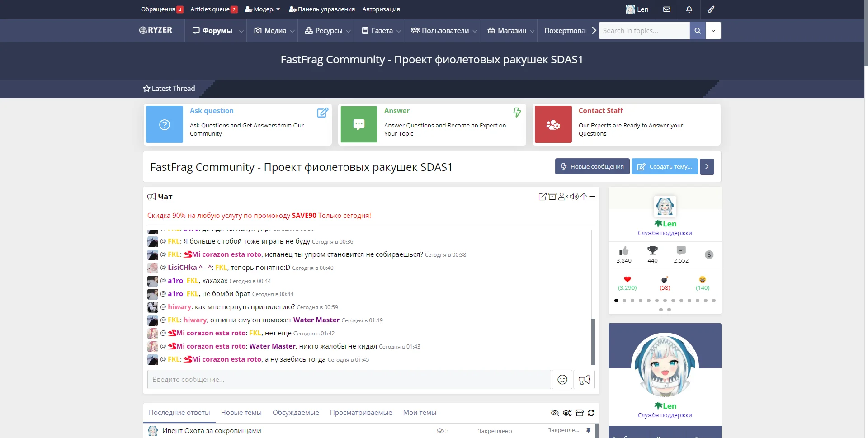Open the chat archive box icon
This screenshot has height=438, width=868.
pyautogui.click(x=552, y=197)
